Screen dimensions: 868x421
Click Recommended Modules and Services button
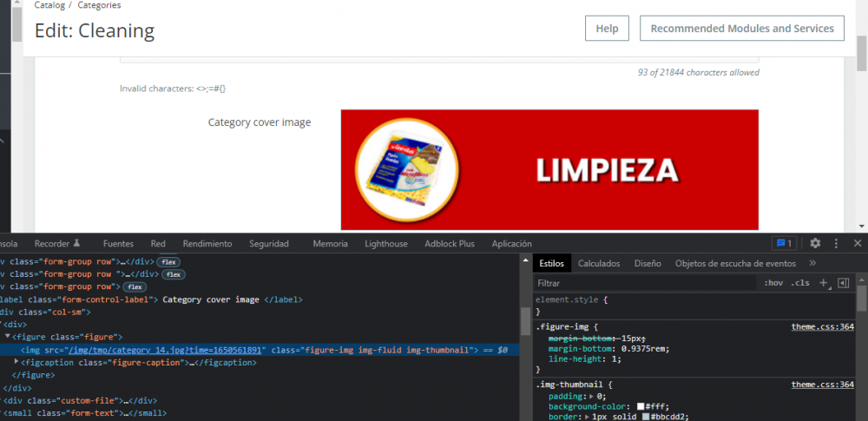[x=742, y=29]
